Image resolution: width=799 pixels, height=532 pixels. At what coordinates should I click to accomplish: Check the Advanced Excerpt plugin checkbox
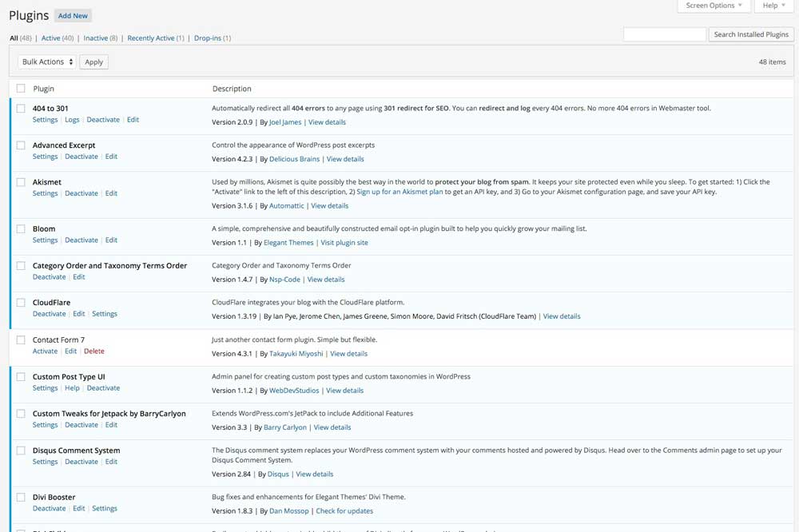click(x=21, y=145)
